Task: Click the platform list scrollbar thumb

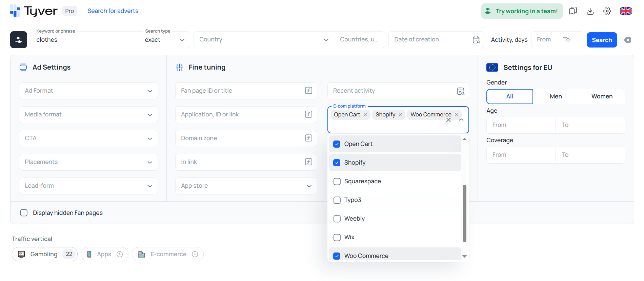Action: (x=464, y=213)
